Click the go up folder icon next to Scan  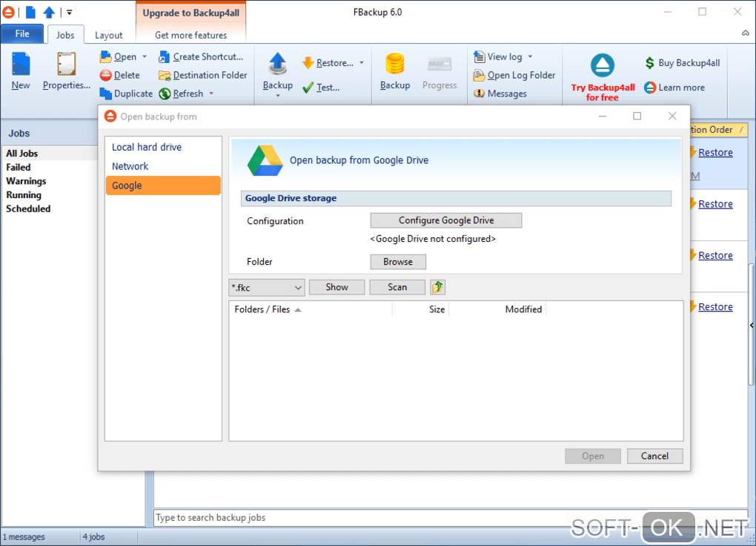coord(438,287)
